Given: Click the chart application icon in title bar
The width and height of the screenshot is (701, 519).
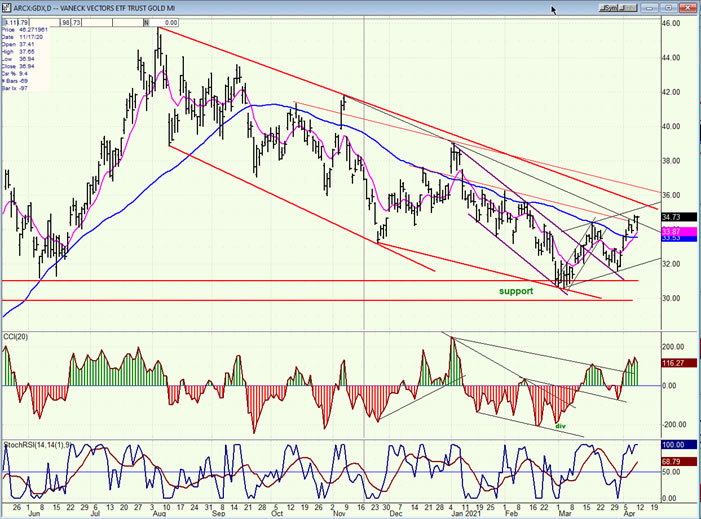Looking at the screenshot, I should [6, 9].
